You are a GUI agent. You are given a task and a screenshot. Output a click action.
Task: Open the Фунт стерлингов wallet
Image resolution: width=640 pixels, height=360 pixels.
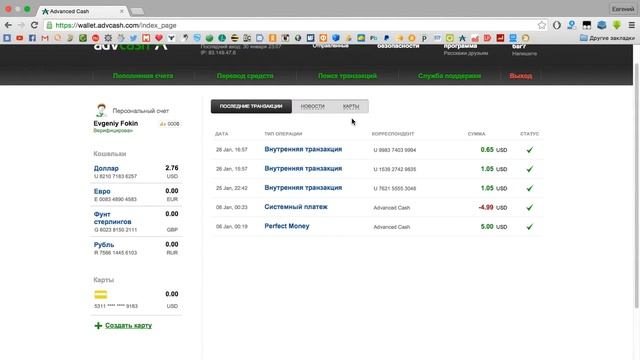(113, 218)
